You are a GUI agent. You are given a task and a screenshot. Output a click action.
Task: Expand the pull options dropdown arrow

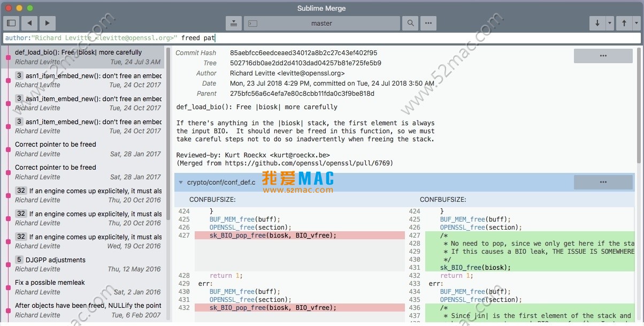[610, 23]
